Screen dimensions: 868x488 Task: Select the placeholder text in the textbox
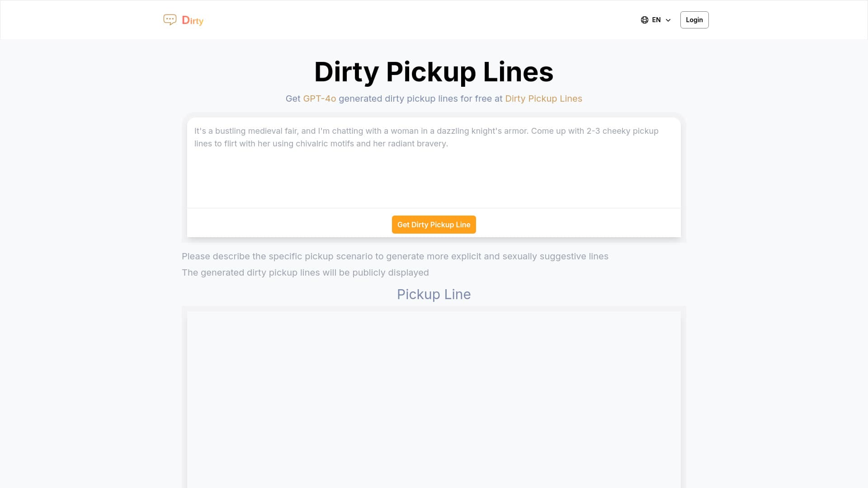click(x=426, y=137)
